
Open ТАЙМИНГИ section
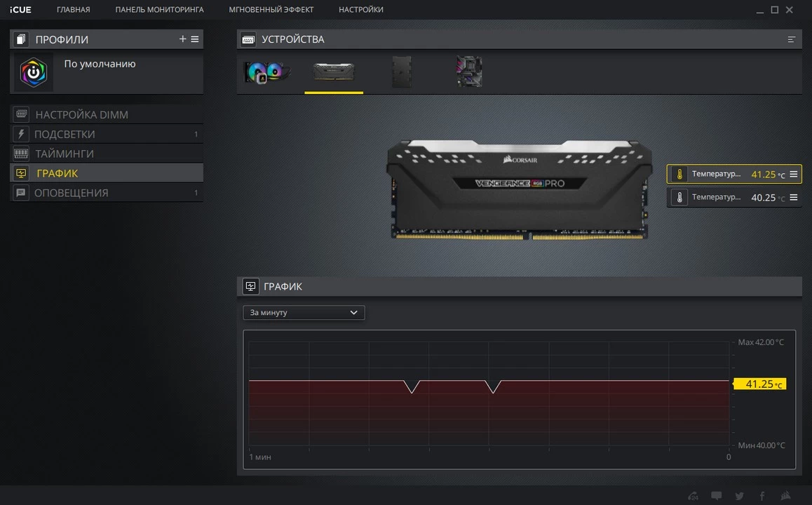(106, 154)
